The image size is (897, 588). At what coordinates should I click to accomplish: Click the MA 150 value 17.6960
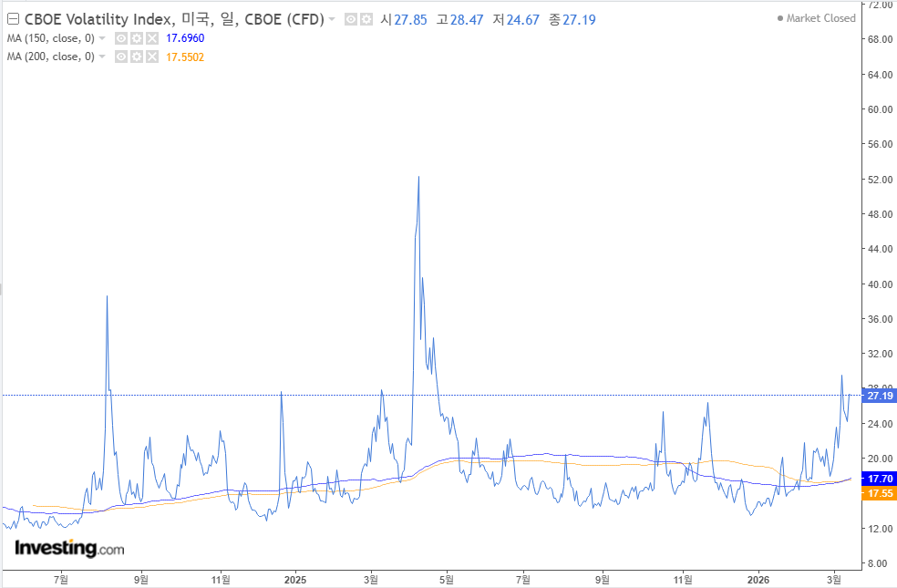tap(185, 38)
